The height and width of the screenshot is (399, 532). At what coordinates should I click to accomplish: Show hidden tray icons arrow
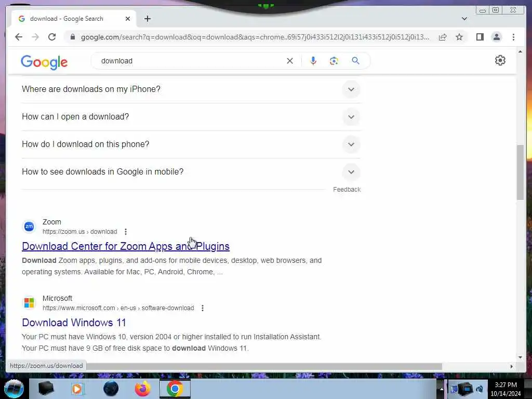coord(442,389)
